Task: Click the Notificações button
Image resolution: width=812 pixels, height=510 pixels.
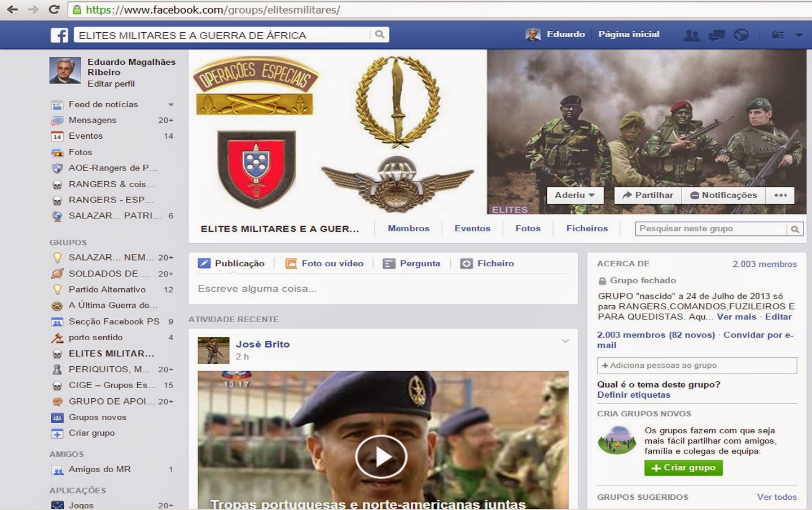Action: 723,195
